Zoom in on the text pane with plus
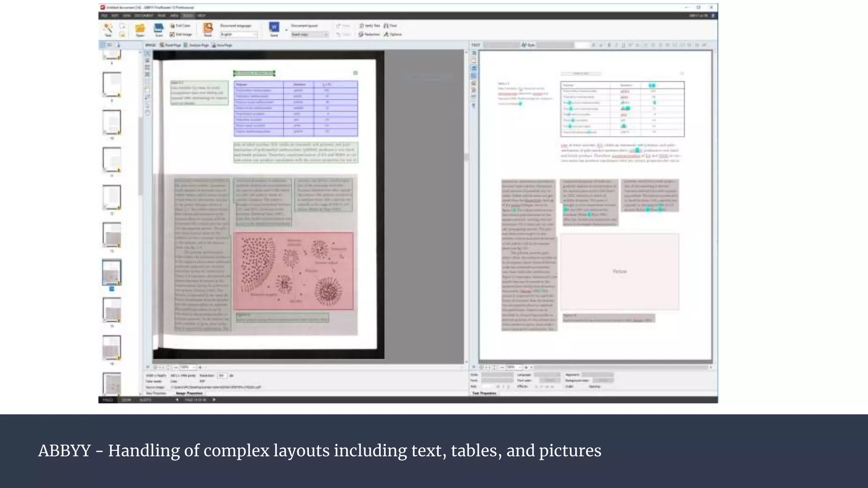This screenshot has width=868, height=488. tap(526, 367)
